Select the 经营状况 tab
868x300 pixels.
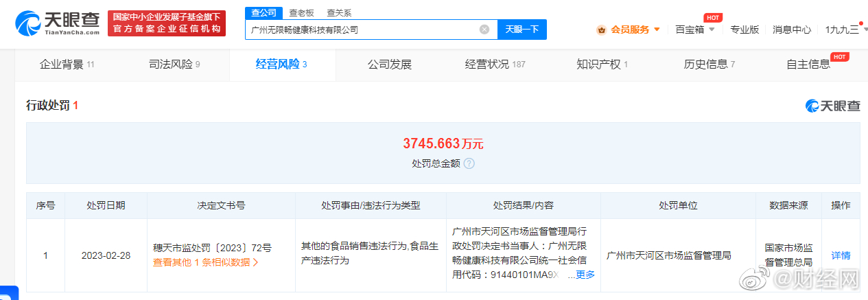pos(495,65)
